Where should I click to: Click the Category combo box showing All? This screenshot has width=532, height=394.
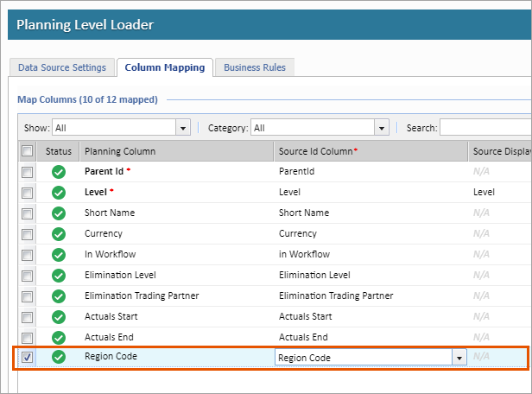tap(320, 128)
